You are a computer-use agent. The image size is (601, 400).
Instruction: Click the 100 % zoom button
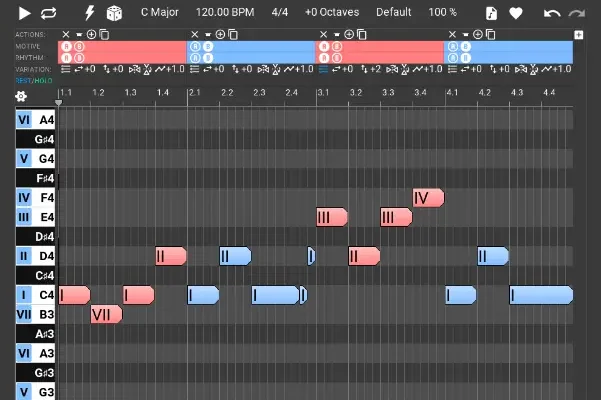[442, 13]
